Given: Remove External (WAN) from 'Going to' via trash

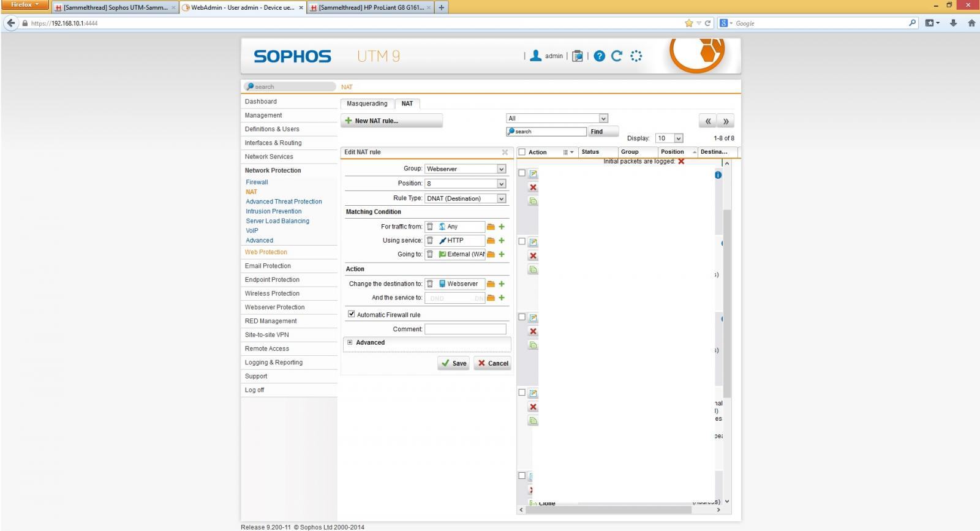Looking at the screenshot, I should [430, 254].
